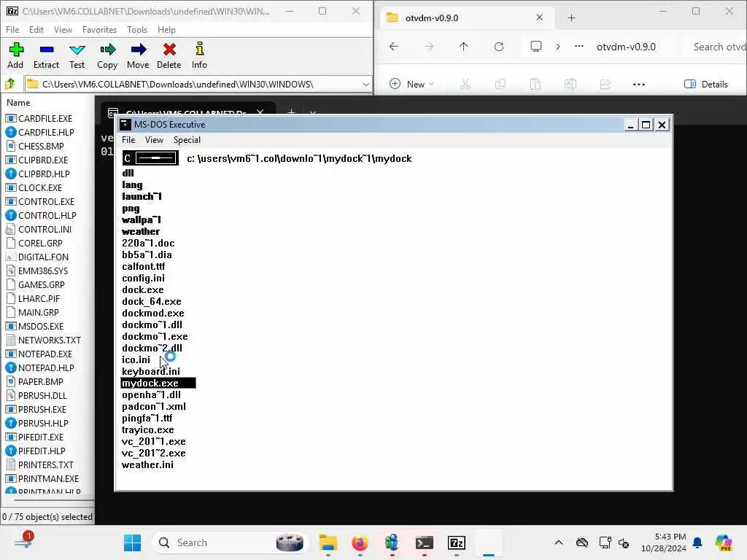The height and width of the screenshot is (560, 747).
Task: Click the MS-DOS Executive title bar icon
Action: 125,124
